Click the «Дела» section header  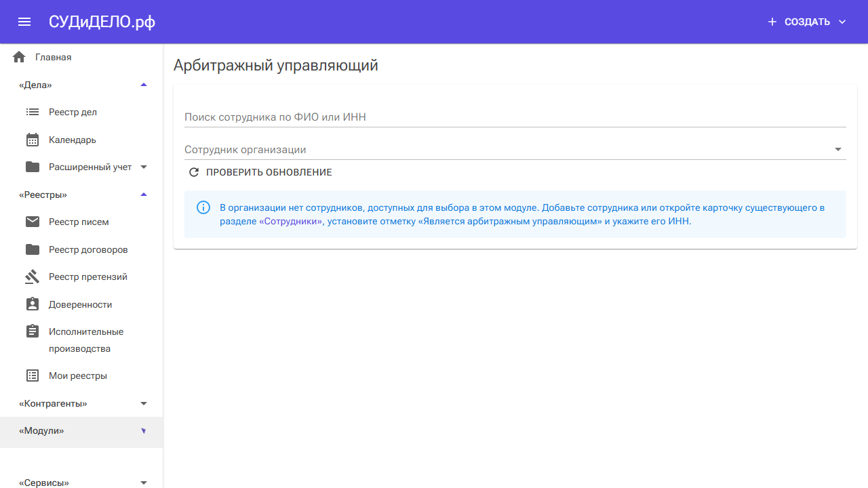pyautogui.click(x=81, y=85)
